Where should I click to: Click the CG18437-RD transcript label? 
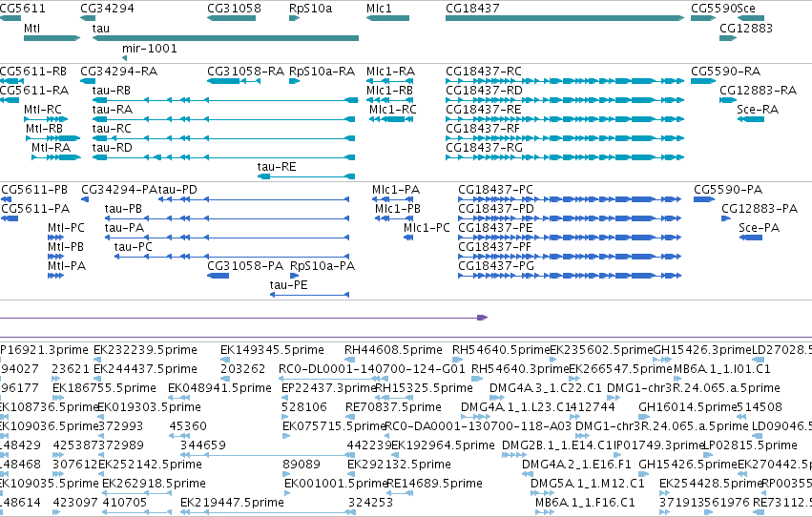coord(484,90)
